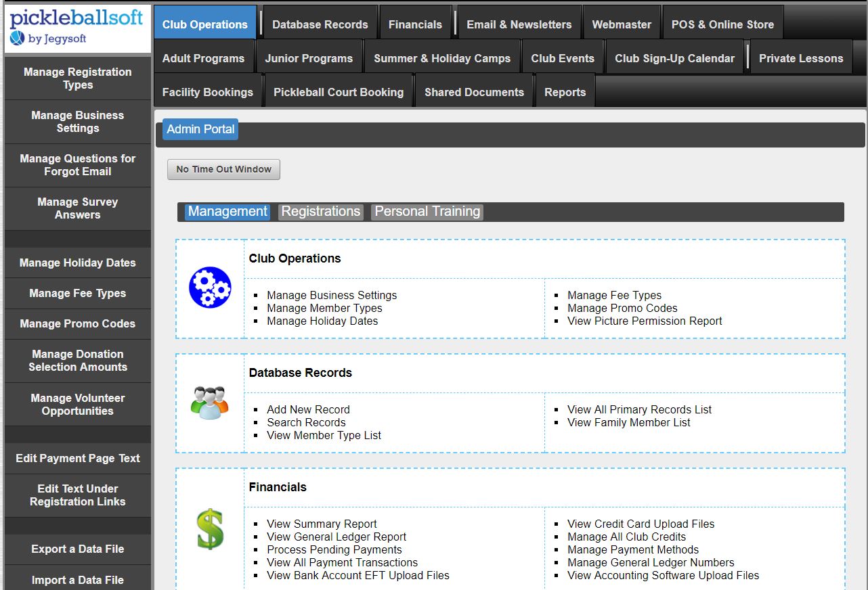Image resolution: width=868 pixels, height=590 pixels.
Task: Open View Member Type List link
Action: pos(324,435)
